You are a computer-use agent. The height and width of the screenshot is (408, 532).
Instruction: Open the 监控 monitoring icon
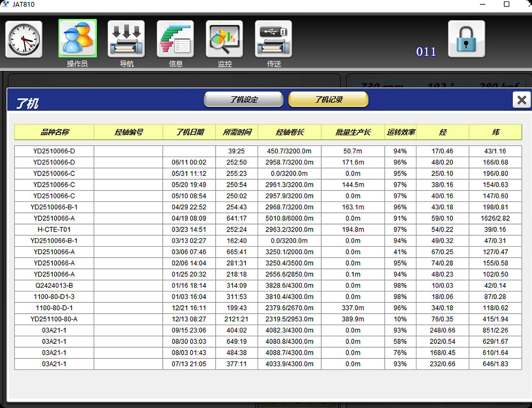coord(224,39)
